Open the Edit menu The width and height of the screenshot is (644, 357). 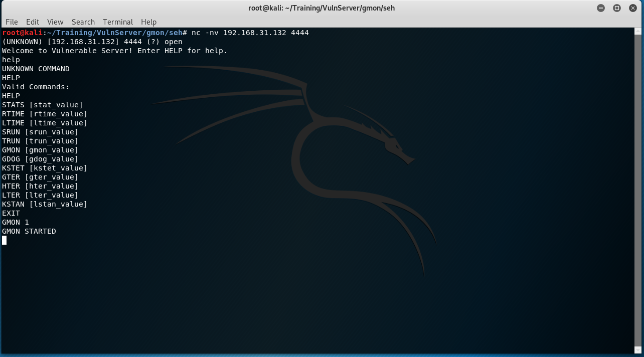33,22
